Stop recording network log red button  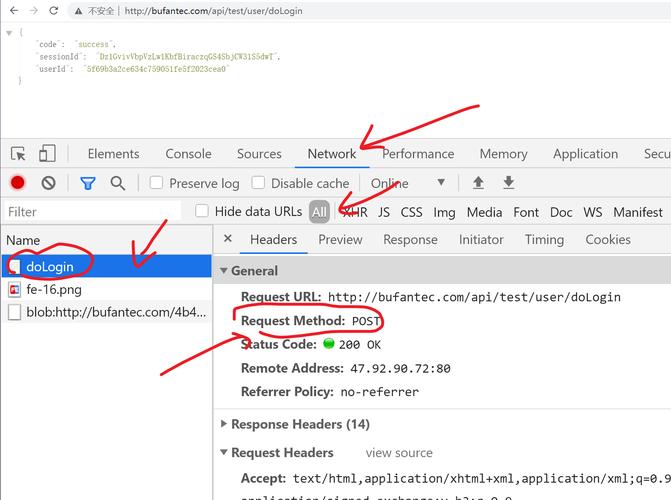click(x=18, y=183)
